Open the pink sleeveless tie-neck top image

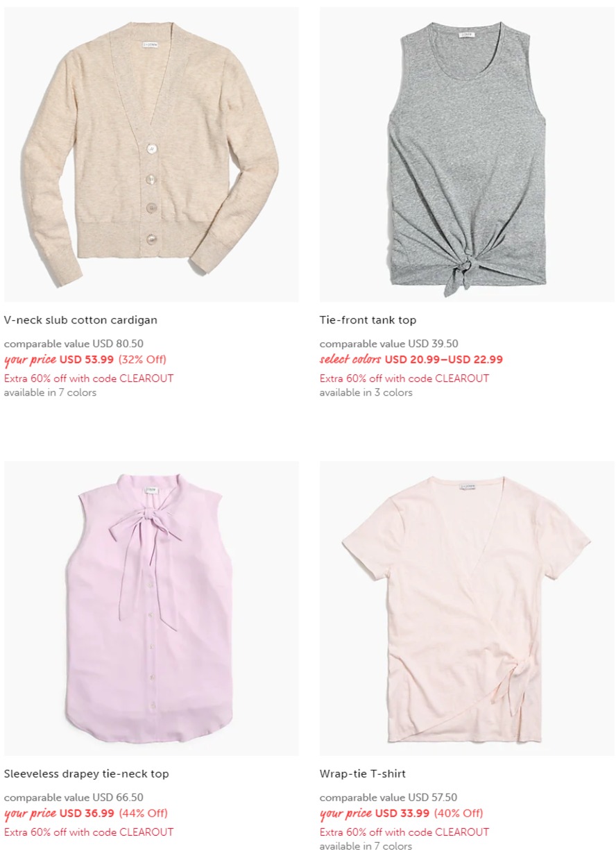[151, 608]
